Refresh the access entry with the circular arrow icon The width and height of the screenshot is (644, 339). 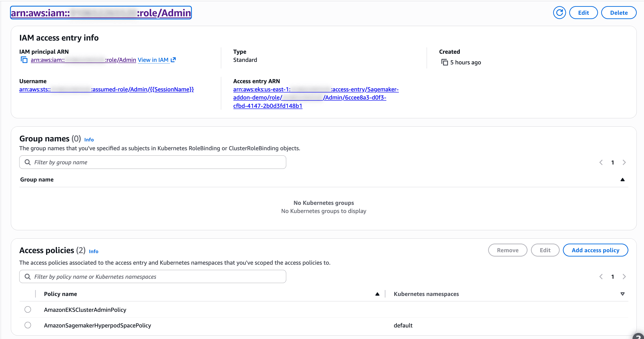coord(559,13)
